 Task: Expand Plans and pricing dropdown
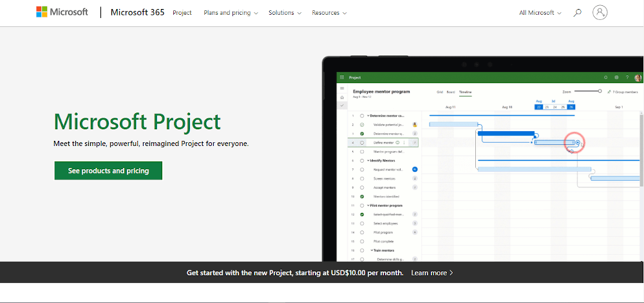click(231, 13)
